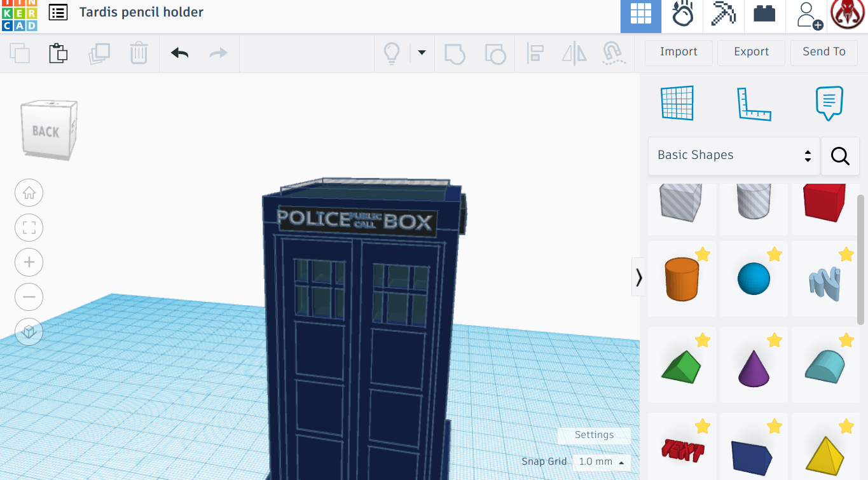This screenshot has height=480, width=868.
Task: Toggle favorite star on yellow Pyramid
Action: pyautogui.click(x=846, y=426)
